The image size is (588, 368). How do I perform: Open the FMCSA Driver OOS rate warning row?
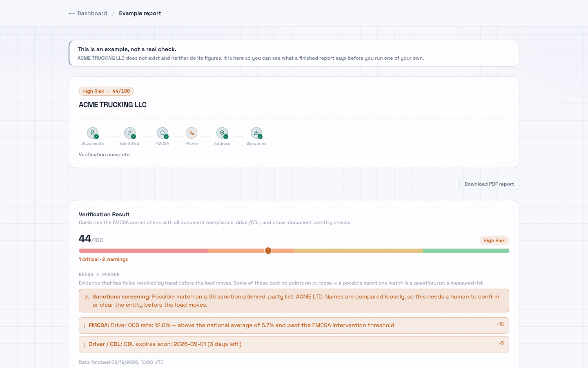click(294, 325)
